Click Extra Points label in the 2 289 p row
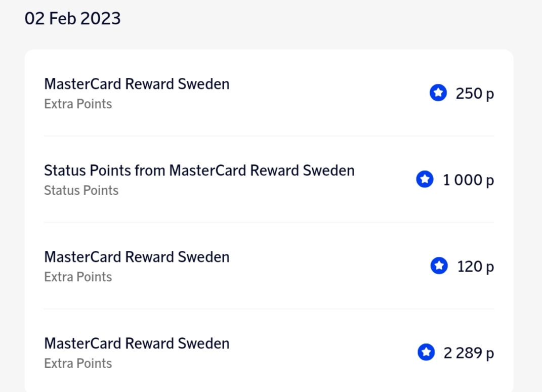Screen dimensions: 542x392 78,364
